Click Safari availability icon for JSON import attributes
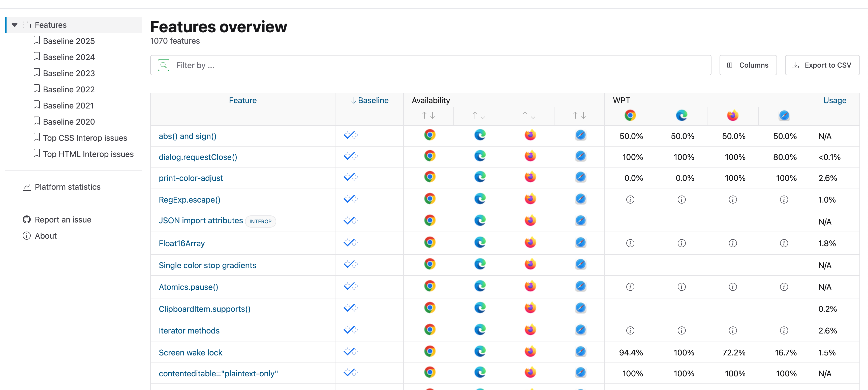The height and width of the screenshot is (390, 868). coord(580,221)
